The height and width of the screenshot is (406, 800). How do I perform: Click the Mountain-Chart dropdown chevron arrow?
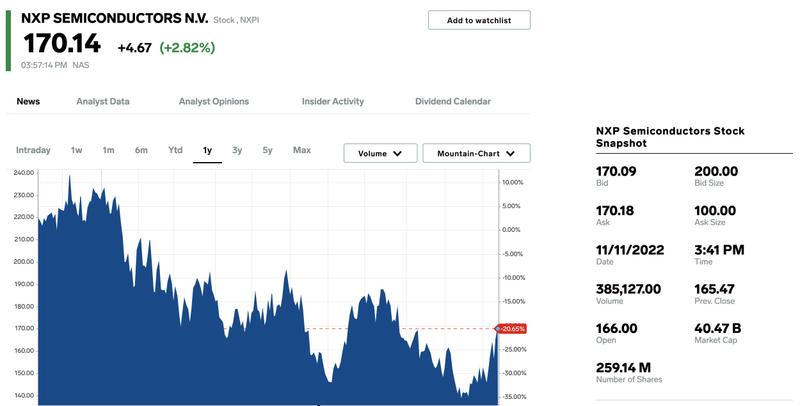tap(511, 154)
